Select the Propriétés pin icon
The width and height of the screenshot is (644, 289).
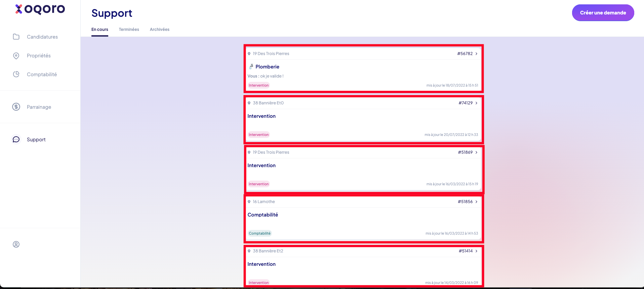pyautogui.click(x=16, y=56)
